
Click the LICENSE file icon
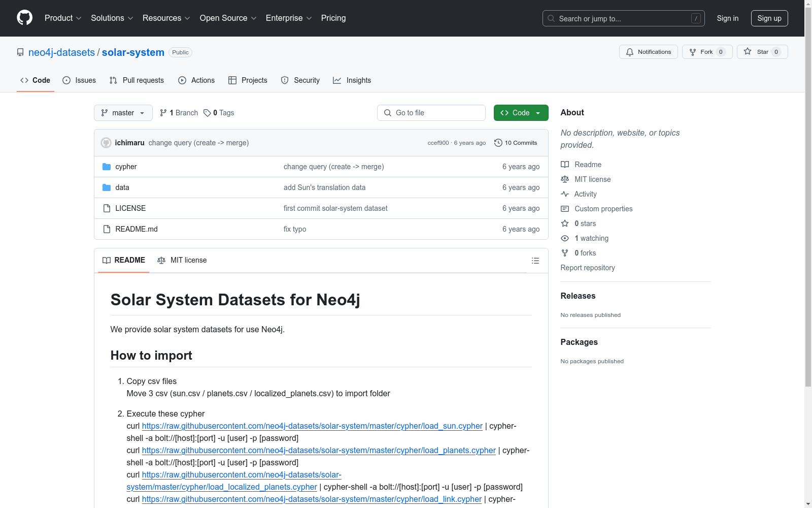point(107,208)
